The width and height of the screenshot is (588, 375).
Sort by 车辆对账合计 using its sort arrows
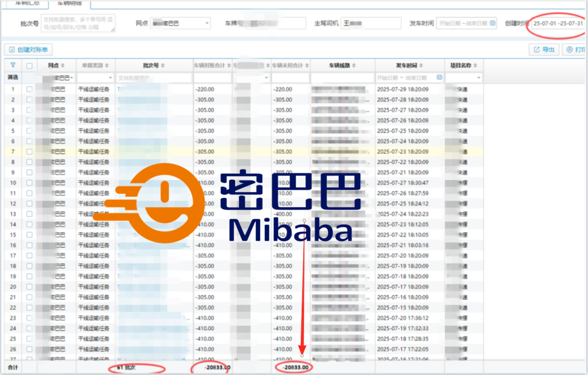[x=229, y=66]
